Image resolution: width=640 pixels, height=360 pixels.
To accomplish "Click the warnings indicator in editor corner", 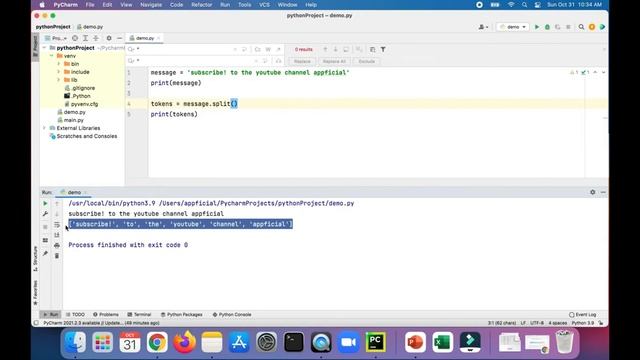I will click(574, 72).
